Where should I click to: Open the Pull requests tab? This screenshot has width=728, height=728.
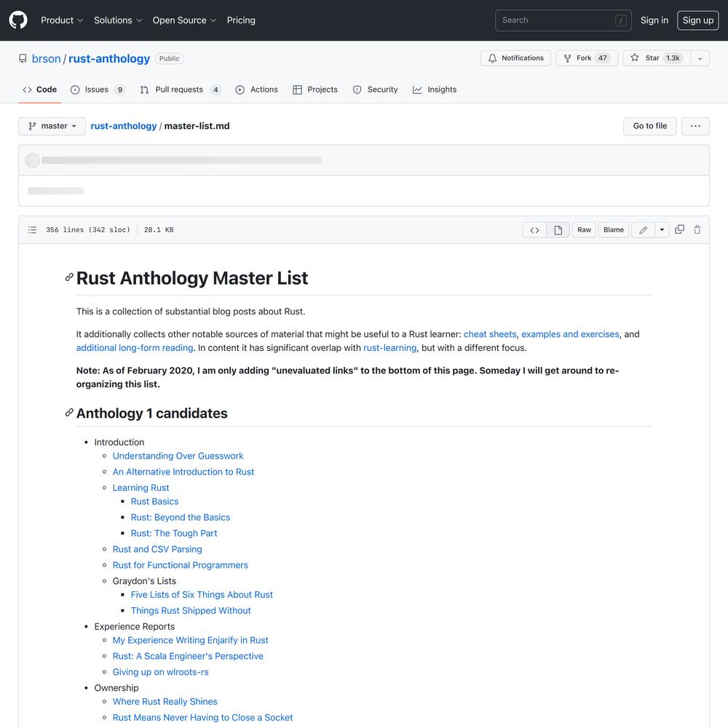point(180,90)
